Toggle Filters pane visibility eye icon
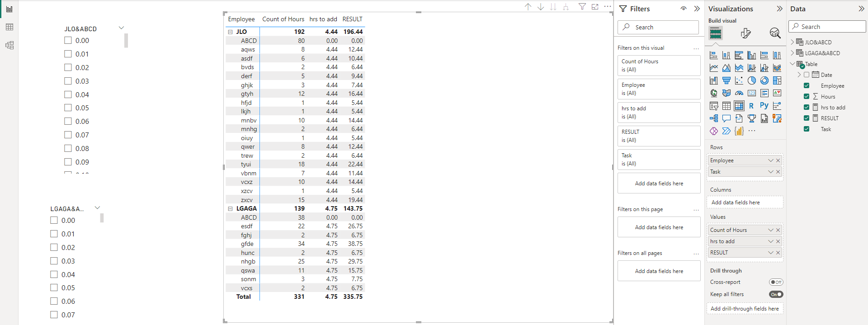 (x=684, y=9)
